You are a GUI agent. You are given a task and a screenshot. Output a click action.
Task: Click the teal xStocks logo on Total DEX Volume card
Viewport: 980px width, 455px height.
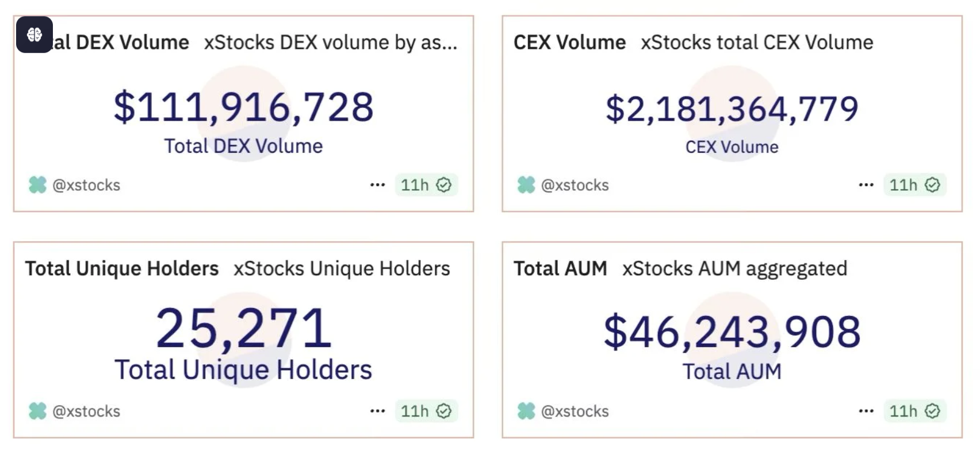point(37,185)
